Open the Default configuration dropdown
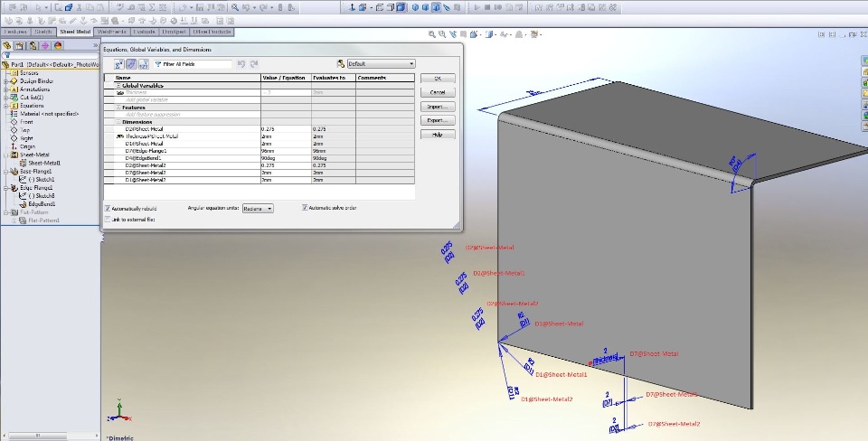The height and width of the screenshot is (441, 868). click(x=381, y=64)
